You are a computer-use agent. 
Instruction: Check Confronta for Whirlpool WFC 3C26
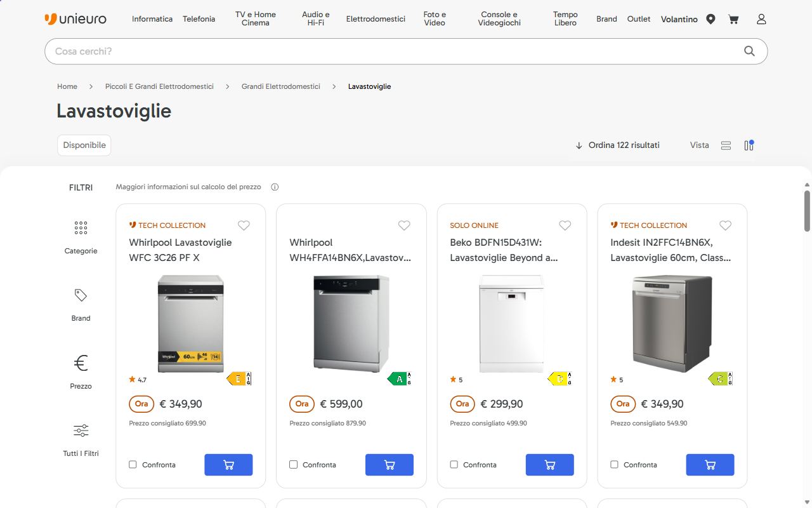pos(133,465)
